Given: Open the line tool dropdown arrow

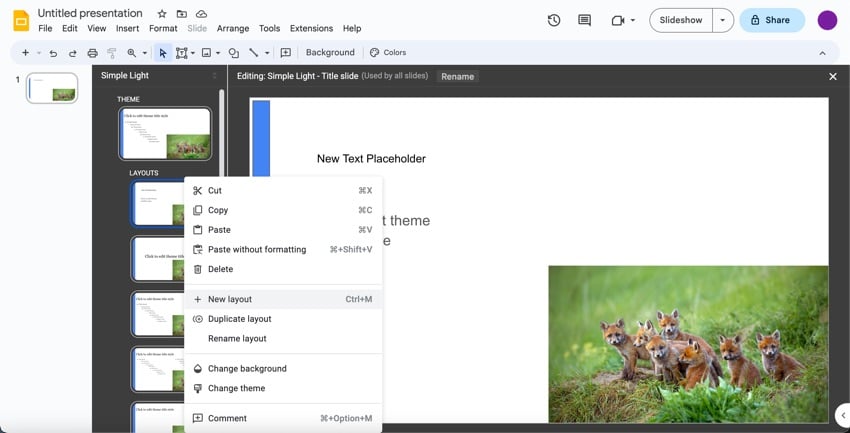Looking at the screenshot, I should pyautogui.click(x=267, y=53).
